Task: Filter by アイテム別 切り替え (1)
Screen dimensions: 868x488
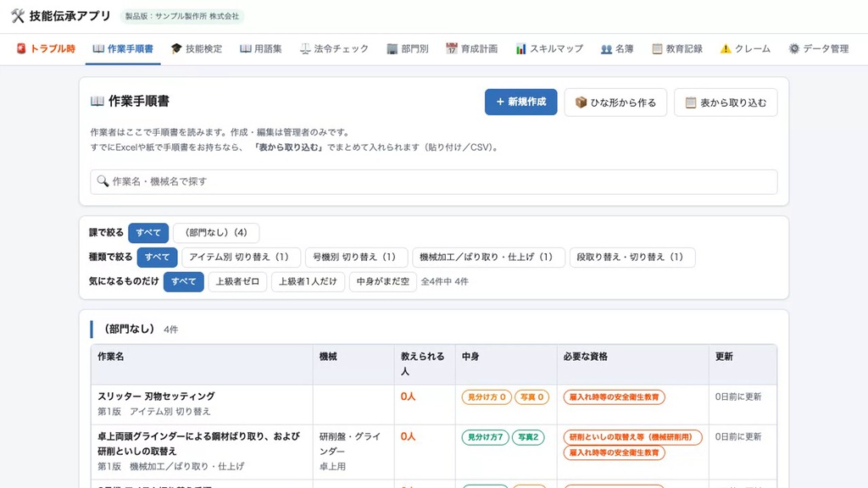Action: click(241, 258)
